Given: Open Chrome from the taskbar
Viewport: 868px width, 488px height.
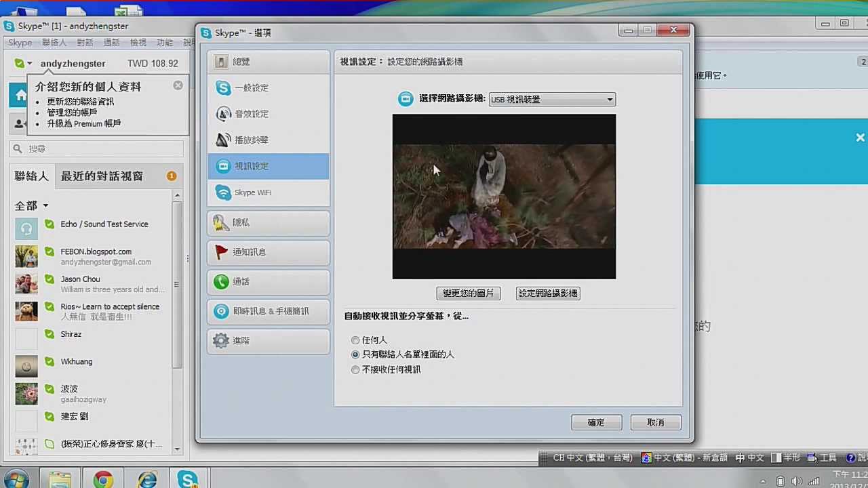Looking at the screenshot, I should pos(103,480).
